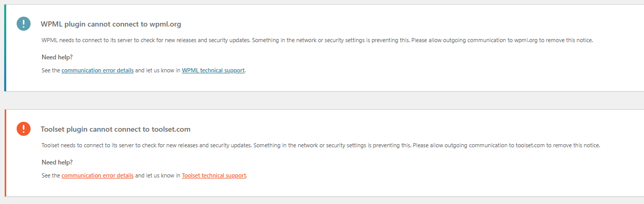Click the gray gap between the two notices
The width and height of the screenshot is (644, 204).
tap(322, 100)
